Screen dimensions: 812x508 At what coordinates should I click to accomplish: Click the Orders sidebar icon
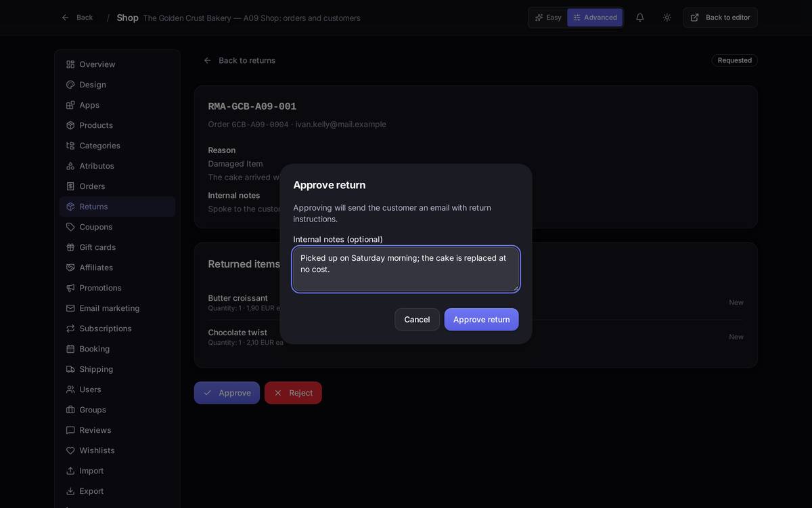coord(70,186)
